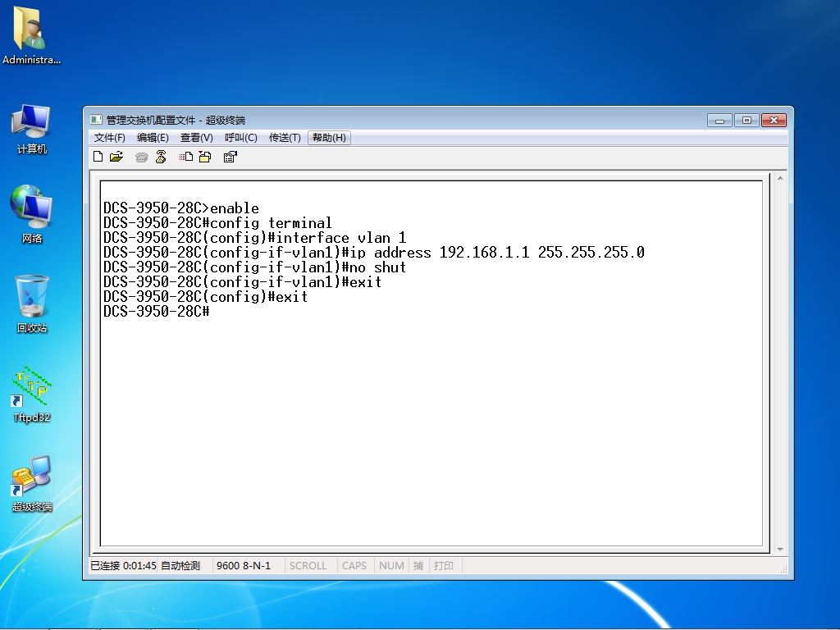Screen dimensions: 840x630
Task: Select the 网络 desktop icon
Action: coord(31,214)
